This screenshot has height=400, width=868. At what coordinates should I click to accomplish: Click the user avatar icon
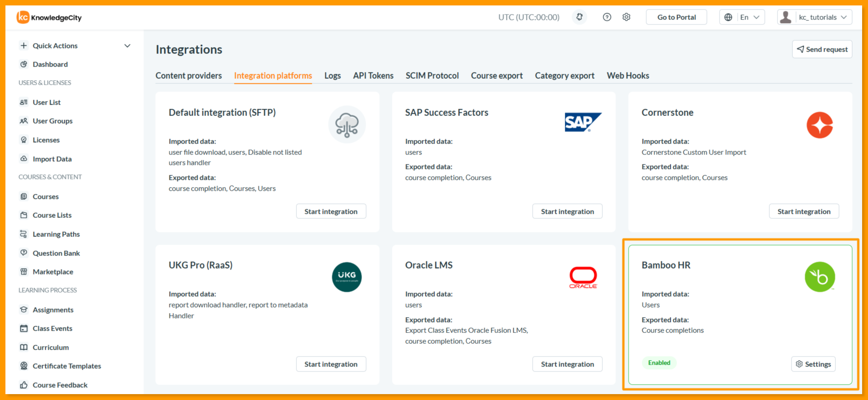786,17
